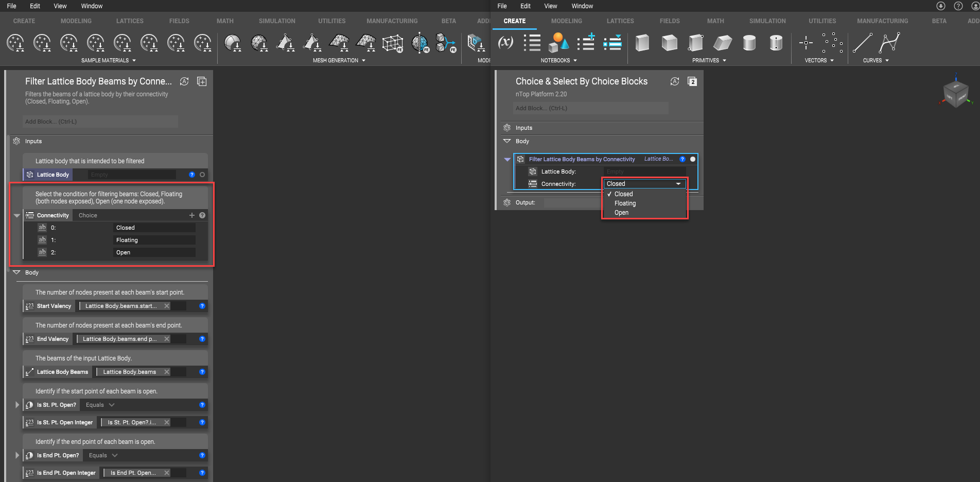Click the Add Block field in right window
The width and height of the screenshot is (980, 482).
click(591, 108)
